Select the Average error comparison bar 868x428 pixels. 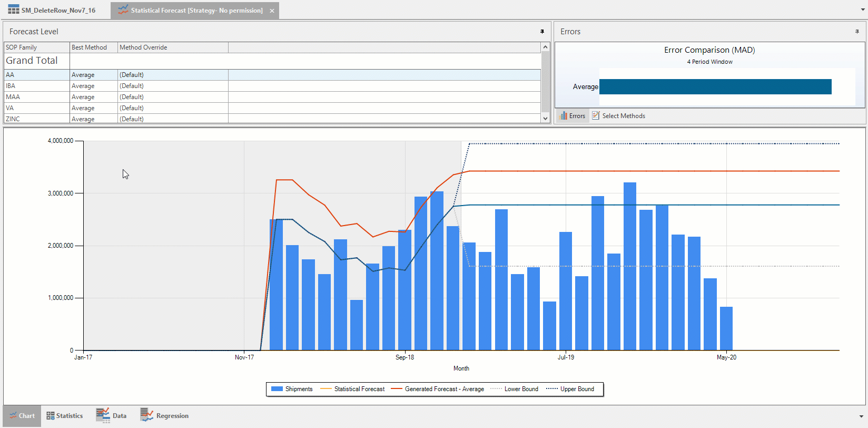click(x=715, y=87)
